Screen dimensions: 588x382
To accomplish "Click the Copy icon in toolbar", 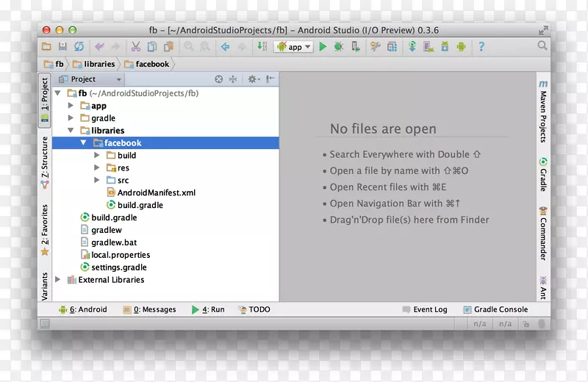I will [152, 46].
